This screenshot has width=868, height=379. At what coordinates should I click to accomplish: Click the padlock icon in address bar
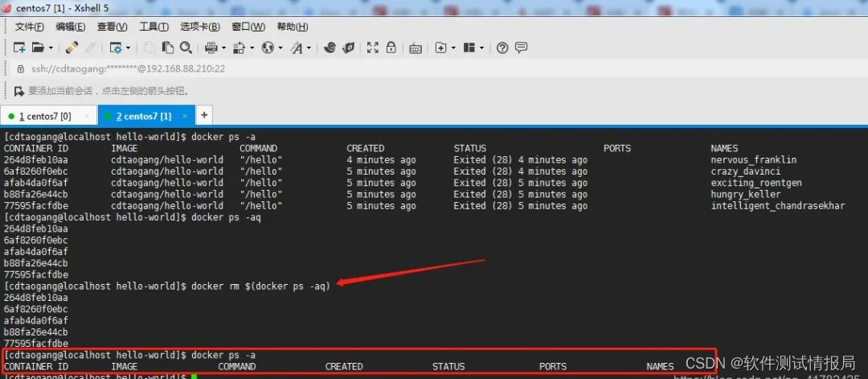coord(21,68)
